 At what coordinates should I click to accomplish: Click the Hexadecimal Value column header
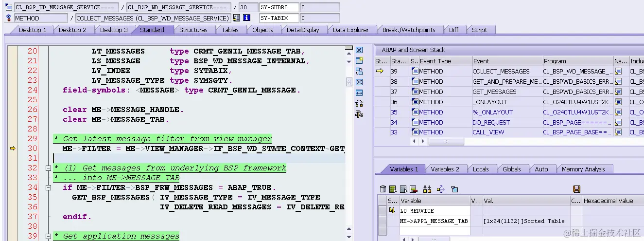pos(613,201)
